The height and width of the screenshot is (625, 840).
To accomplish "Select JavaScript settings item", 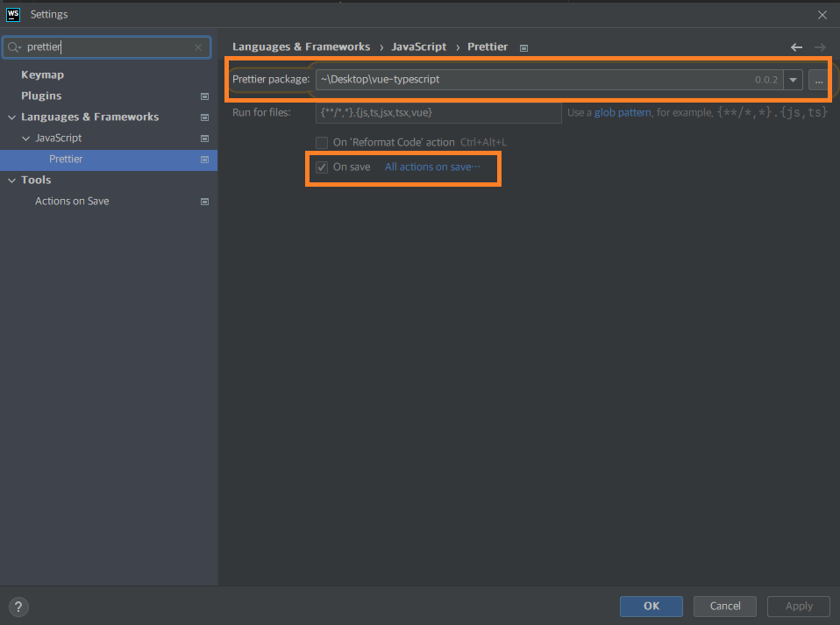I will tap(59, 138).
